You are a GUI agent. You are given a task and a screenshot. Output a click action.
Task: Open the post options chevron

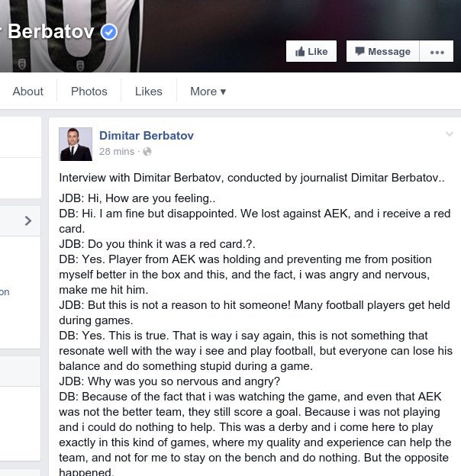(449, 135)
